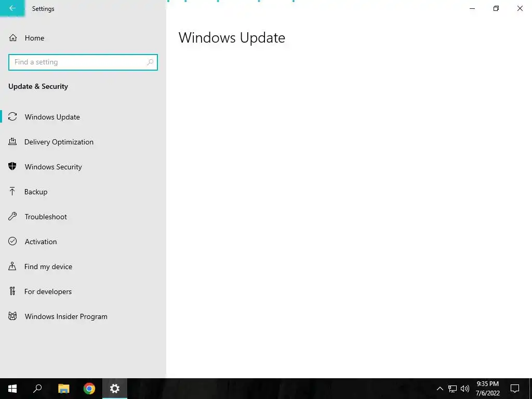The image size is (532, 399).
Task: Click the Home house icon
Action: point(13,37)
